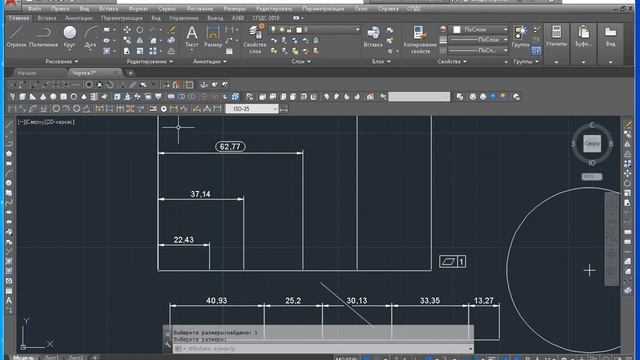Select the 62,77 dimension text
Viewport: 640px width, 360px height.
230,147
